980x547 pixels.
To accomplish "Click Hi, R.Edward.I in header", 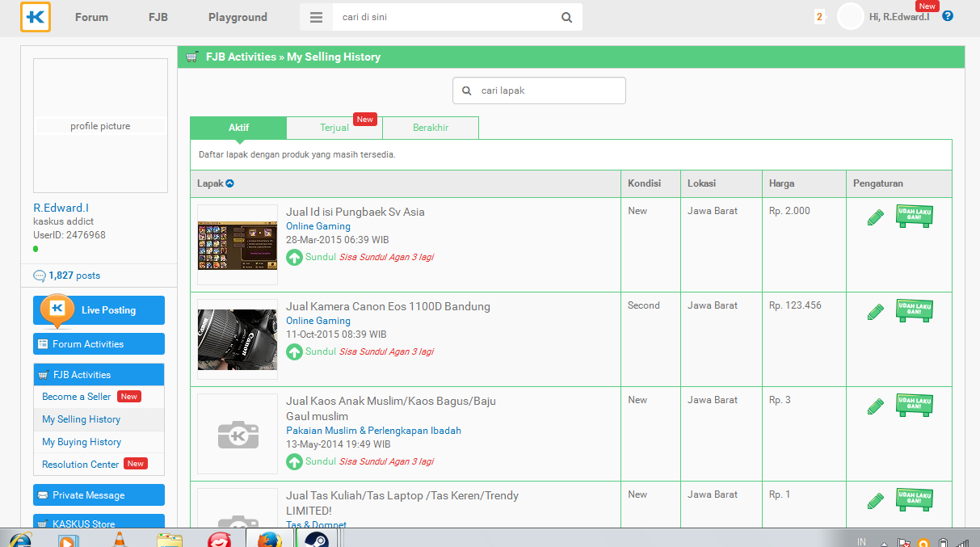I will [x=899, y=17].
